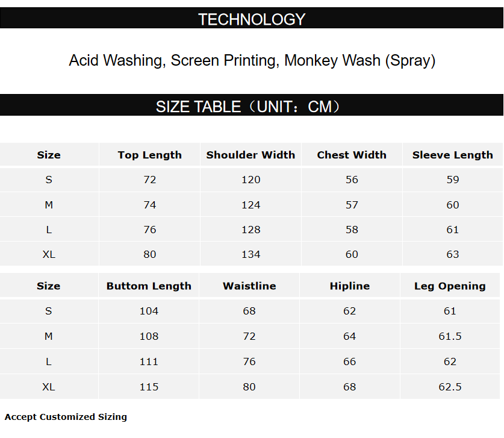Click the Leg Opening column header
This screenshot has height=438, width=504.
point(450,286)
